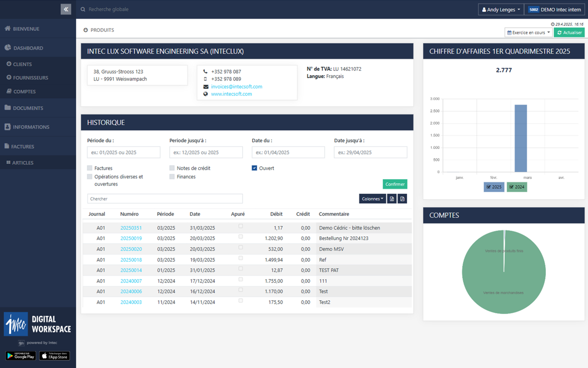Check the Finances checkbox
This screenshot has width=588, height=368.
click(172, 177)
